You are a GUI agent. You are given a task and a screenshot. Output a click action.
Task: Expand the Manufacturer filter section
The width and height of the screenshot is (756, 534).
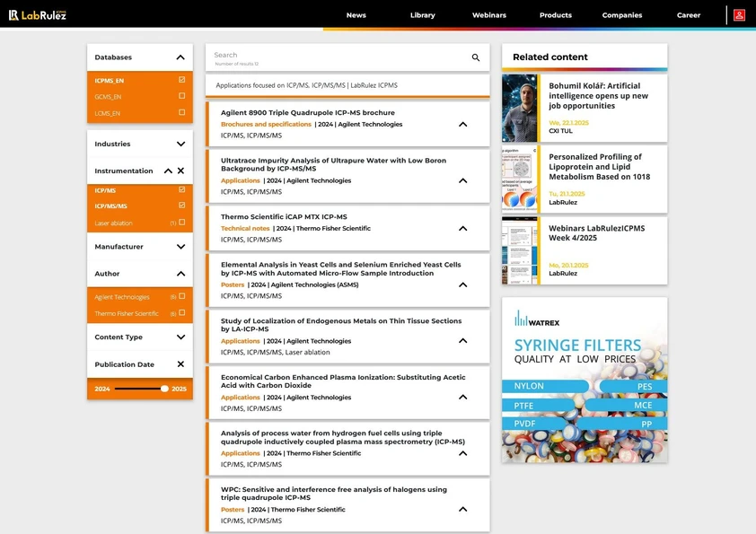pyautogui.click(x=180, y=246)
